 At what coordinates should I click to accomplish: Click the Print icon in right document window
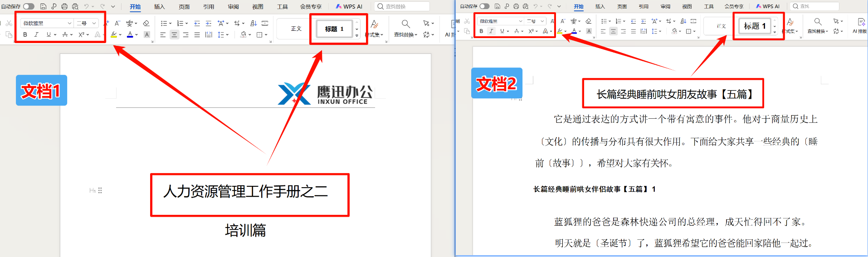tap(516, 6)
